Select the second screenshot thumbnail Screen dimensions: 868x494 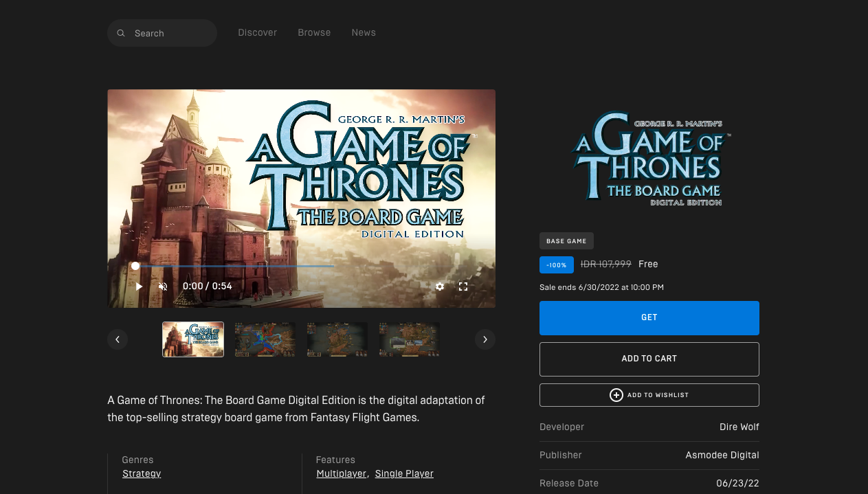pos(265,339)
